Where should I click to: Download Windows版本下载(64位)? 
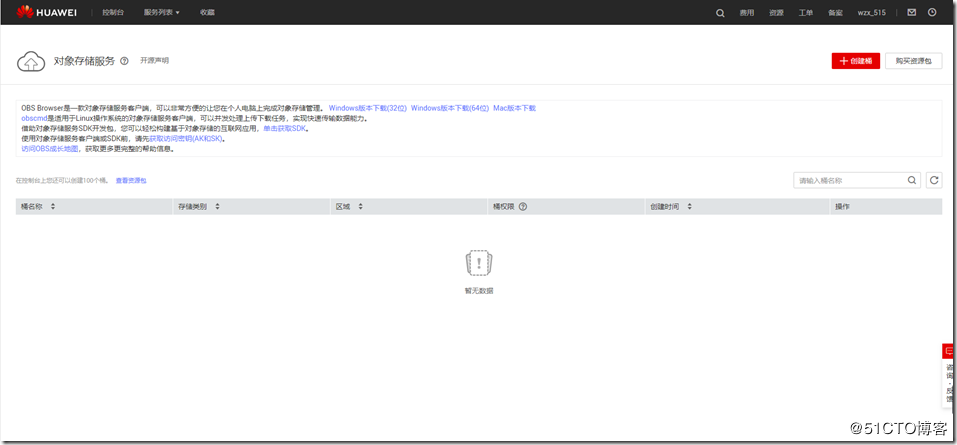pos(450,108)
